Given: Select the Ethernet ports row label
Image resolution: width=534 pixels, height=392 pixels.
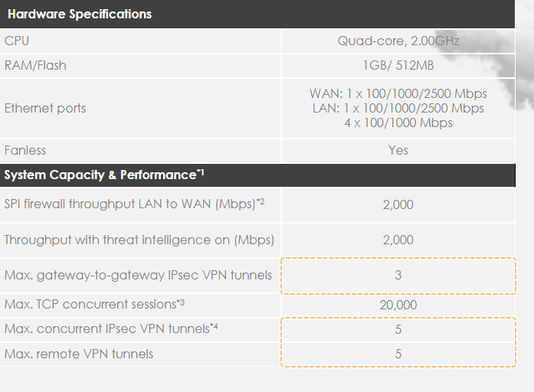Looking at the screenshot, I should click(45, 108).
